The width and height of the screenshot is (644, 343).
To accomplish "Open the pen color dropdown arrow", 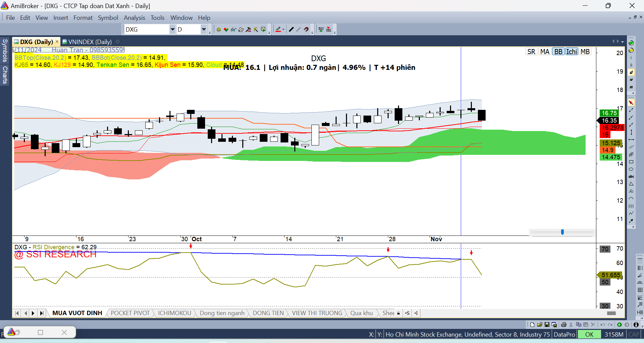I will (283, 30).
